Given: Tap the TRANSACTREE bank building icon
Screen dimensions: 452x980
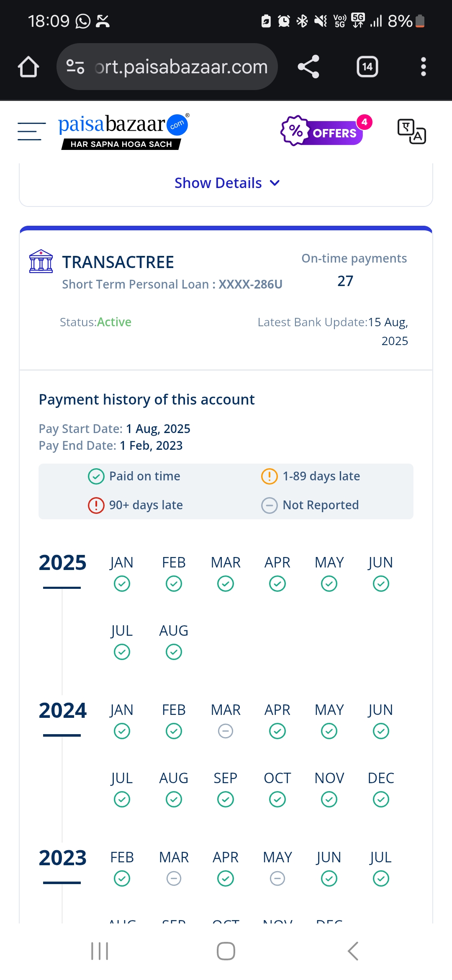Looking at the screenshot, I should click(41, 262).
